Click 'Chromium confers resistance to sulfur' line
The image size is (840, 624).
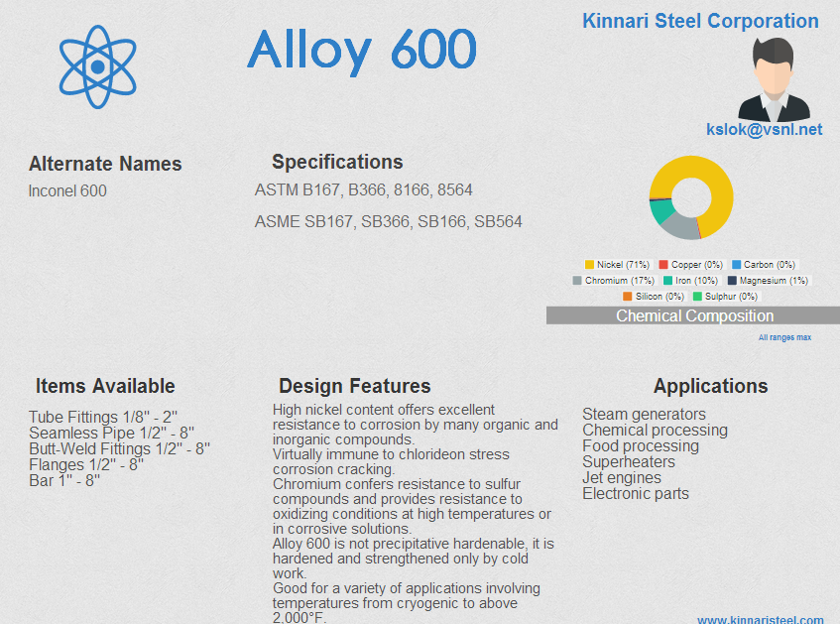[x=397, y=484]
